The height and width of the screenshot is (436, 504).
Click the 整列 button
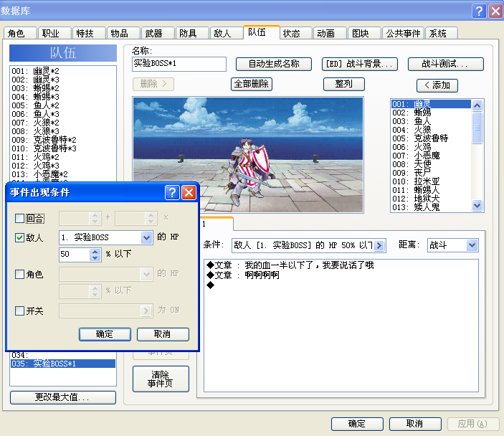[344, 84]
